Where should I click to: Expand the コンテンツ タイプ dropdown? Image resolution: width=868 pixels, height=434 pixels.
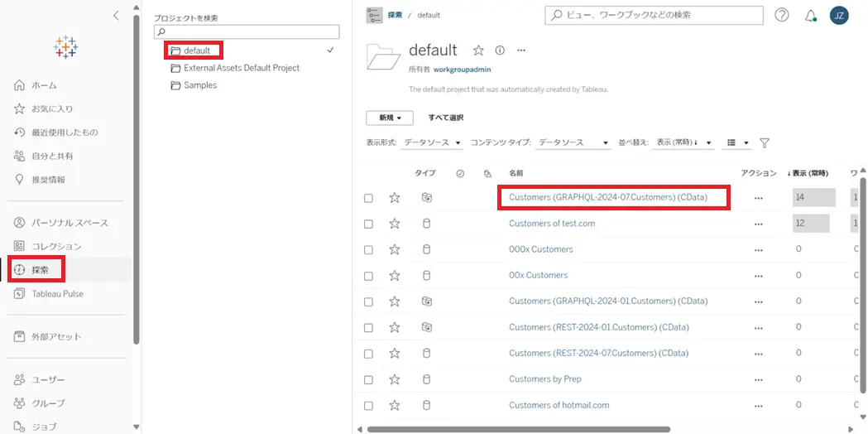tap(573, 143)
